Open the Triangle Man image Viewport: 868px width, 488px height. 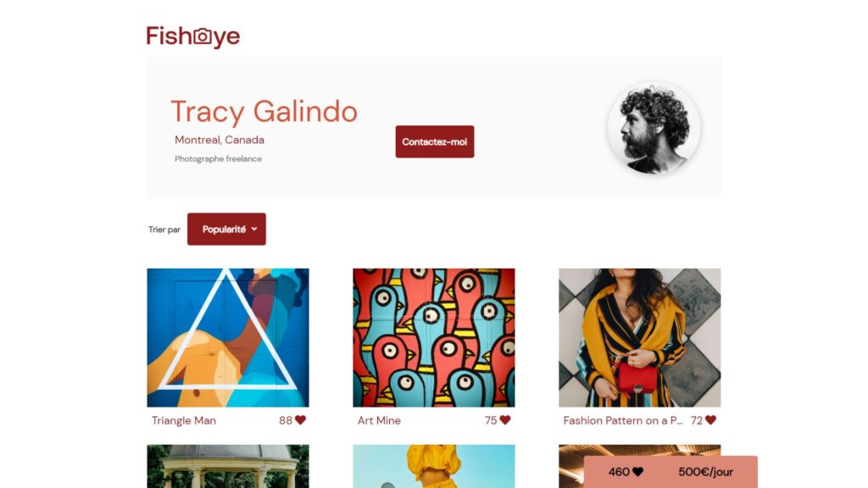pos(228,337)
